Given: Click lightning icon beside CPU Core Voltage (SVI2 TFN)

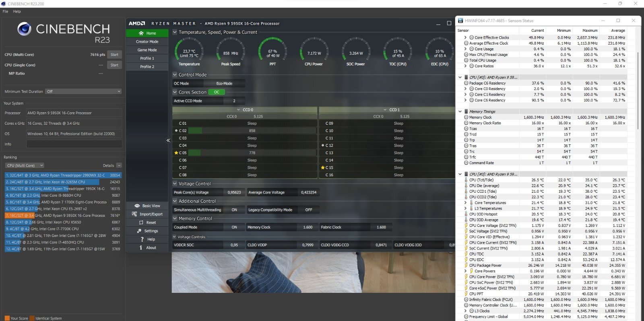Looking at the screenshot, I should [x=466, y=226].
